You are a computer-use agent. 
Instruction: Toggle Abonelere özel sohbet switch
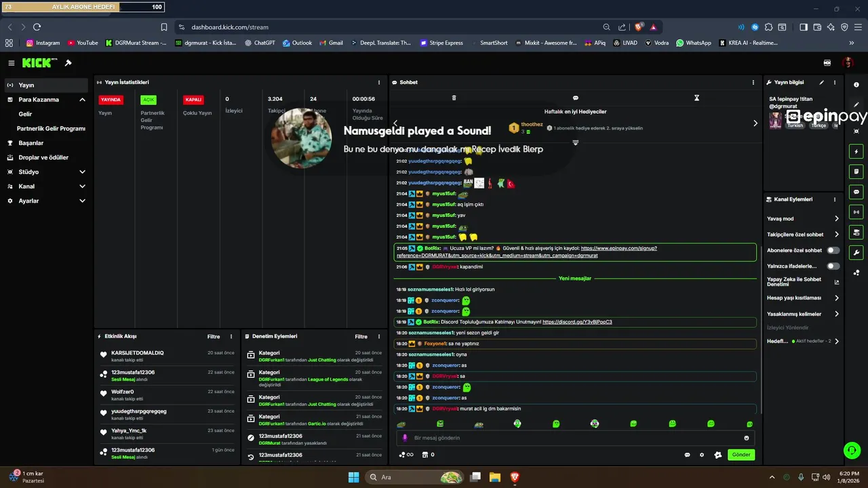point(833,250)
